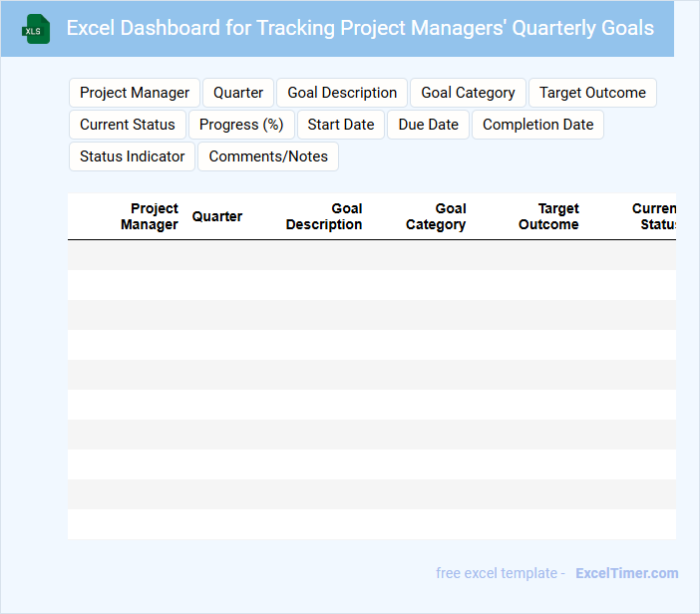
Task: Click the Due Date tag
Action: pos(429,125)
